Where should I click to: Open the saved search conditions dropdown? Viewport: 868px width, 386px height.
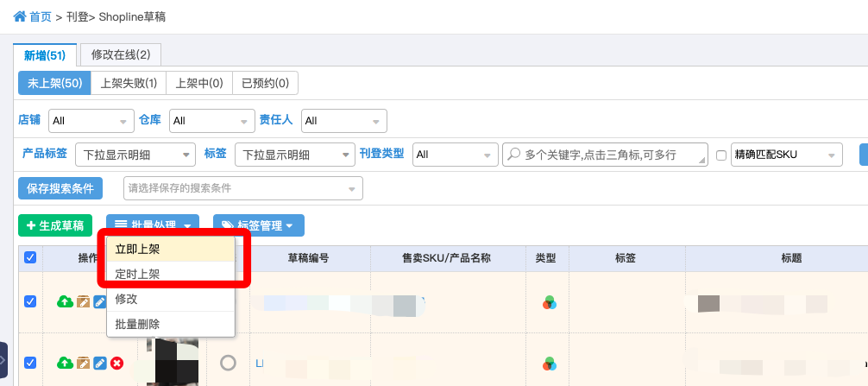click(243, 188)
